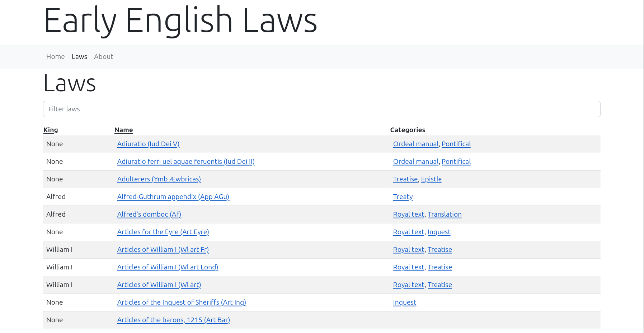
Task: Open Adiuratio ferri uel aquae feruentis link
Action: pos(185,162)
